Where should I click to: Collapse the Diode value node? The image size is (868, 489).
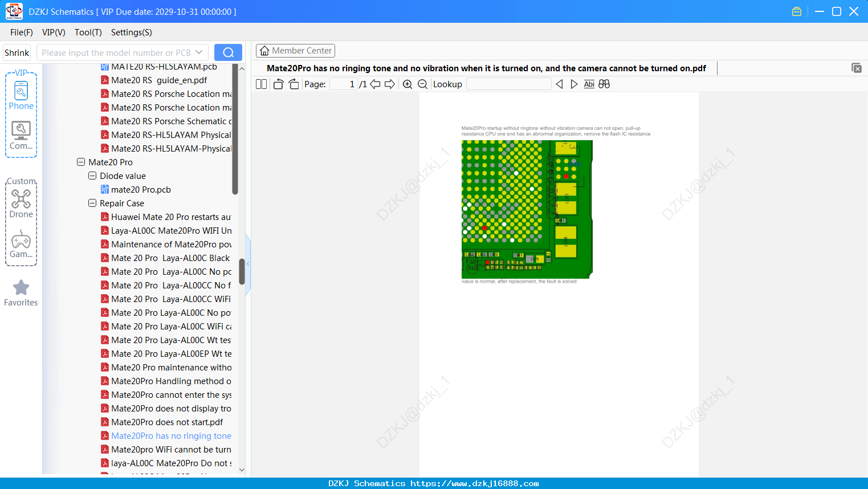pyautogui.click(x=92, y=176)
